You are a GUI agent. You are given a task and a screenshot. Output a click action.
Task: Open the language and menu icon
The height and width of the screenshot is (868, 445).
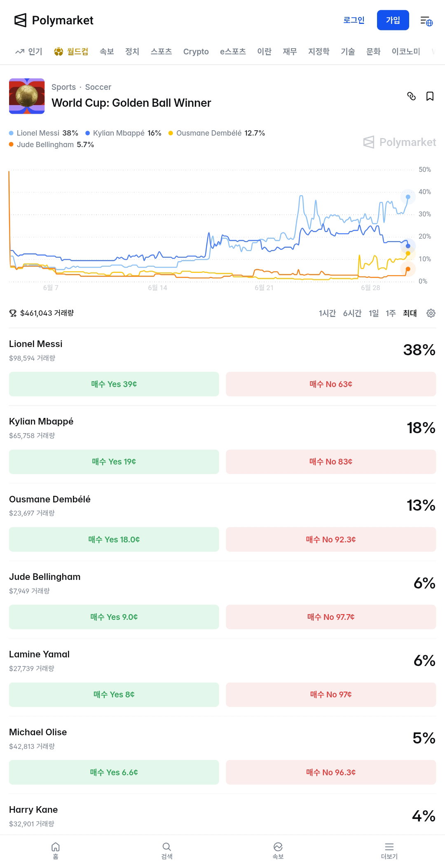click(426, 21)
